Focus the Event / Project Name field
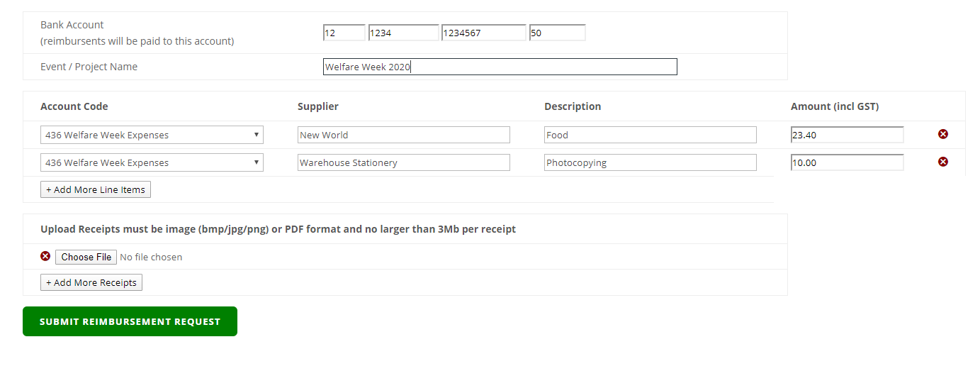980x371 pixels. pyautogui.click(x=500, y=67)
